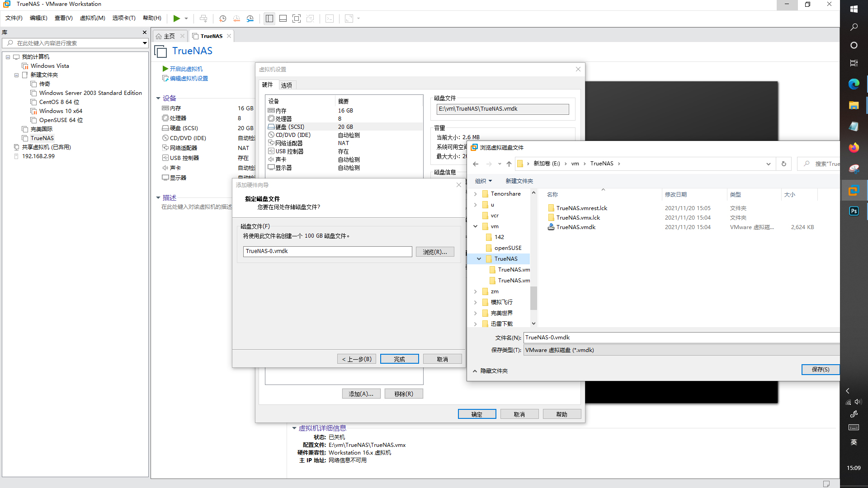Click the 添加(A)... button
Viewport: 868px width, 488px height.
pyautogui.click(x=361, y=394)
